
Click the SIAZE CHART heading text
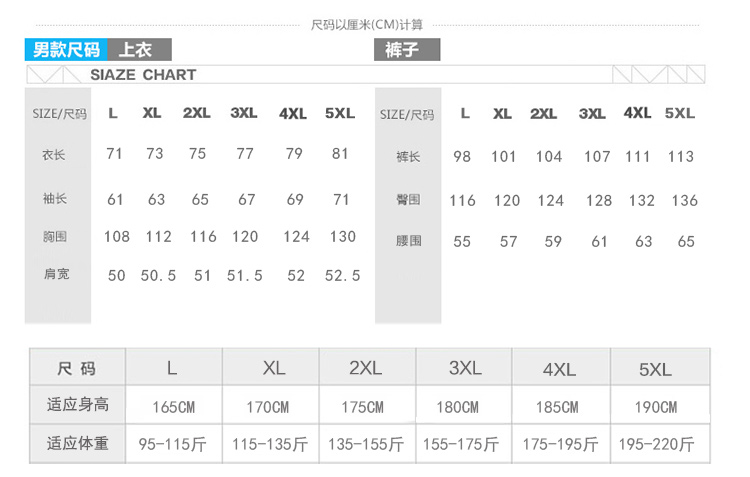tap(143, 75)
